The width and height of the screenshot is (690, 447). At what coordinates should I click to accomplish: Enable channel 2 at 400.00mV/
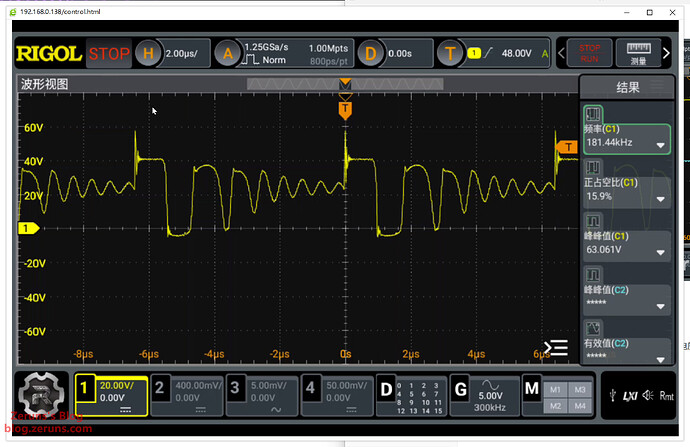186,391
